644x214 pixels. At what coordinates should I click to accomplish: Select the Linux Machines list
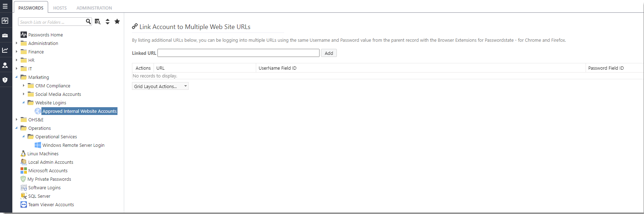(x=43, y=154)
